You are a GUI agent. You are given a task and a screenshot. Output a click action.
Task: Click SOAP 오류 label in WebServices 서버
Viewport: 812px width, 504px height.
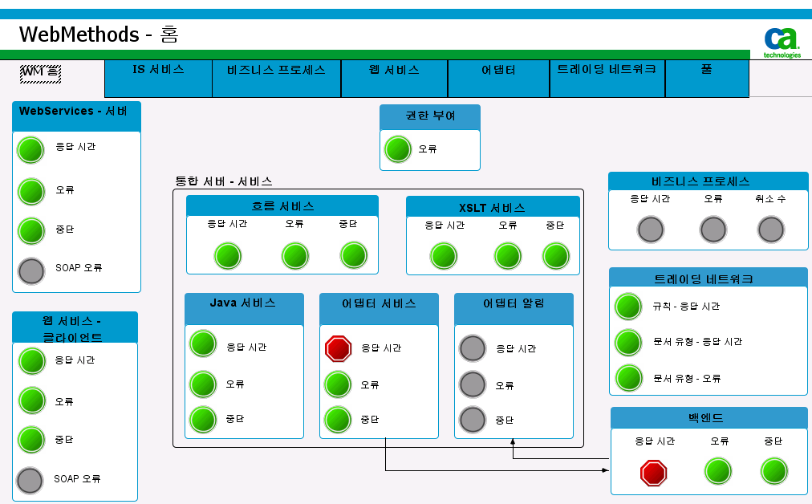[x=79, y=268]
